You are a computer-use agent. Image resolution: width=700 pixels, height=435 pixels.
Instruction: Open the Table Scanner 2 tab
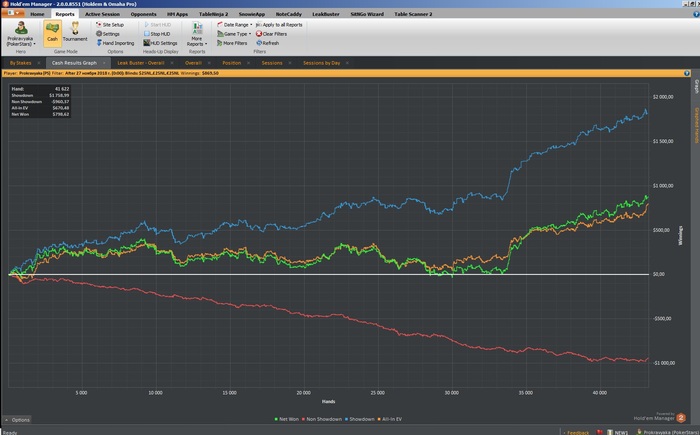coord(413,14)
